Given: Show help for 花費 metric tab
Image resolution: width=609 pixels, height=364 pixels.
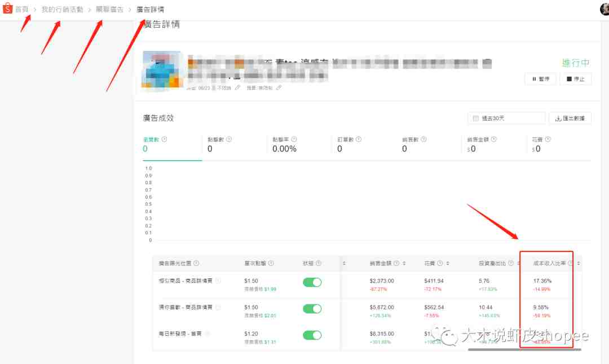Looking at the screenshot, I should pos(548,139).
